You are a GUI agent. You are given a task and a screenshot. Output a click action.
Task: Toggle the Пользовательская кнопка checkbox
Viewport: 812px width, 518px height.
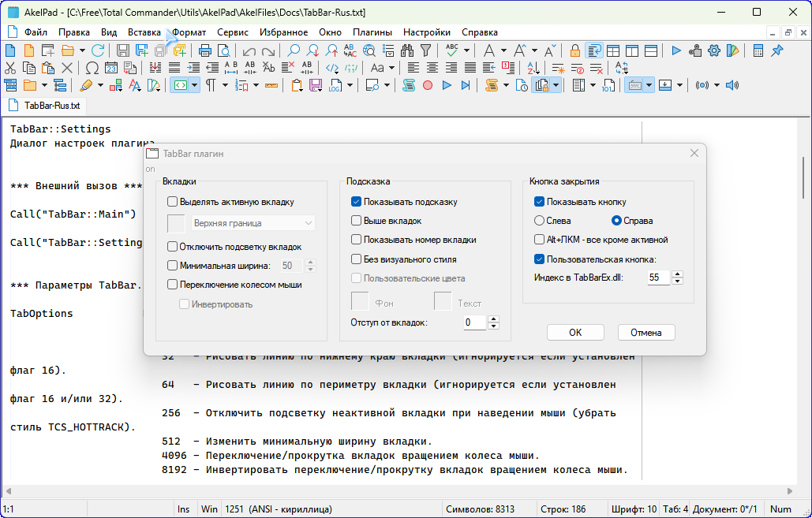point(540,259)
